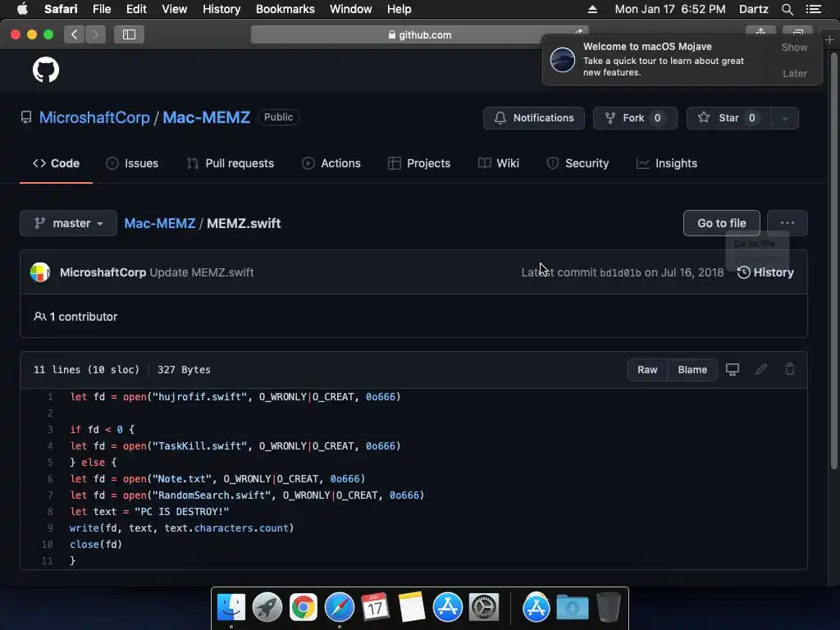Open Google Chrome from Dock
The width and height of the screenshot is (840, 630).
coord(304,608)
